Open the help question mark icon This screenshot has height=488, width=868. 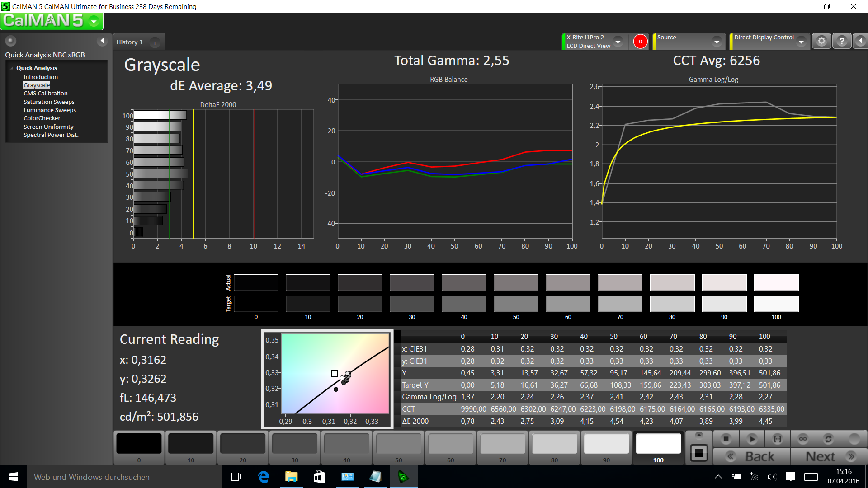(841, 41)
